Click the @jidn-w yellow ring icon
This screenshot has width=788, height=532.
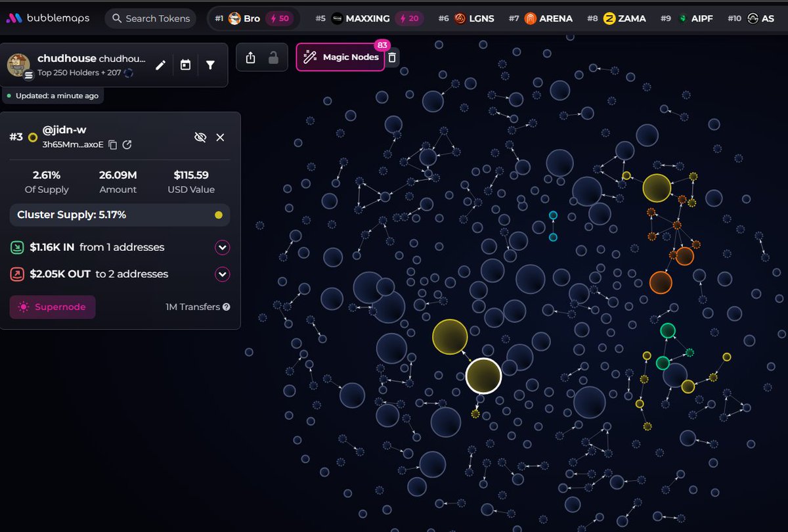tap(33, 137)
